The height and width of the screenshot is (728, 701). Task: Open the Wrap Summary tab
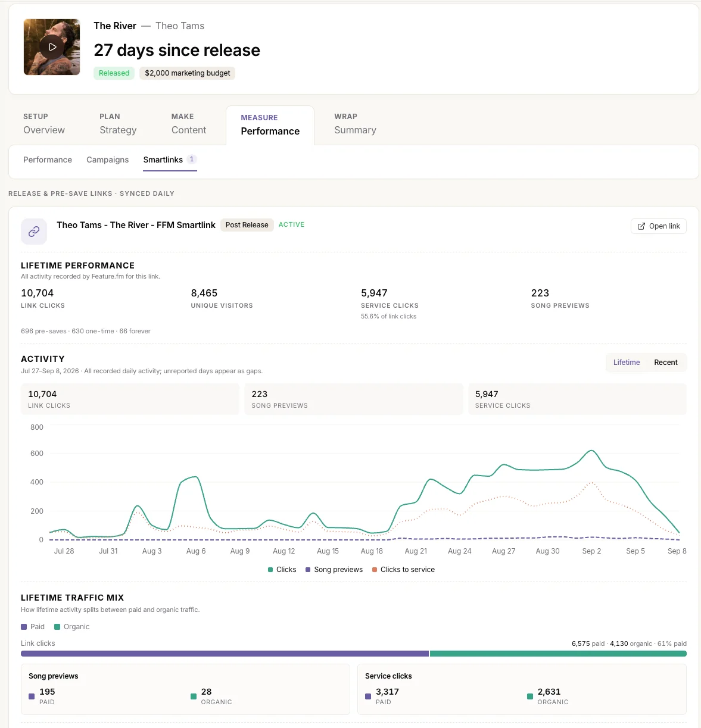[355, 124]
